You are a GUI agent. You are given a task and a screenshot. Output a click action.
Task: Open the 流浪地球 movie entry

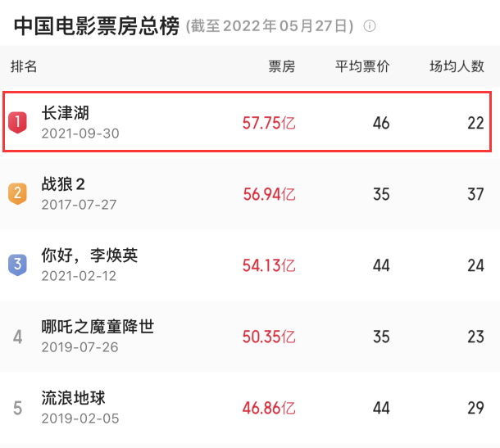(250, 408)
